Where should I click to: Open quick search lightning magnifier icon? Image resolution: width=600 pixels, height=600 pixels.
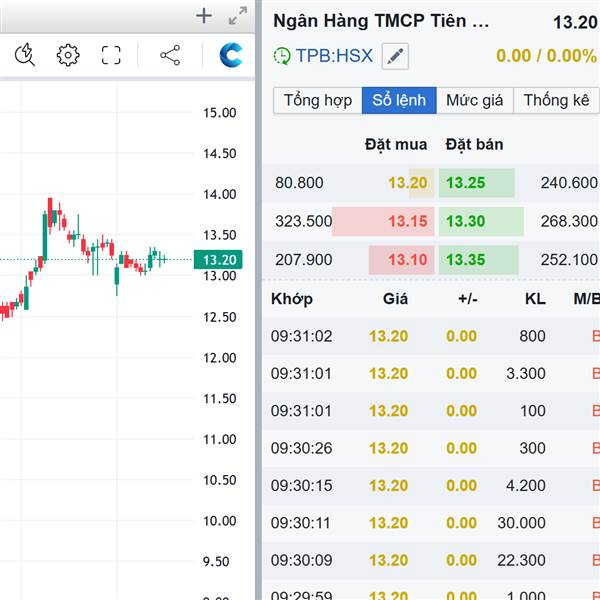click(x=25, y=55)
